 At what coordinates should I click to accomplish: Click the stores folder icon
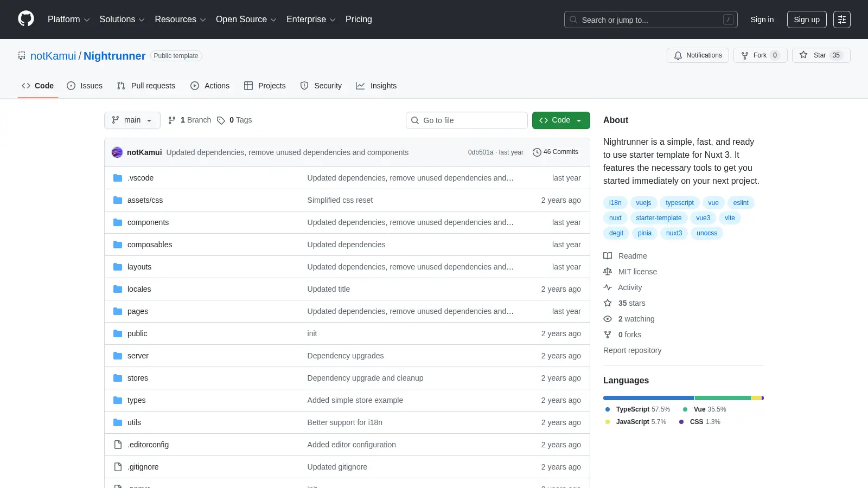[118, 378]
